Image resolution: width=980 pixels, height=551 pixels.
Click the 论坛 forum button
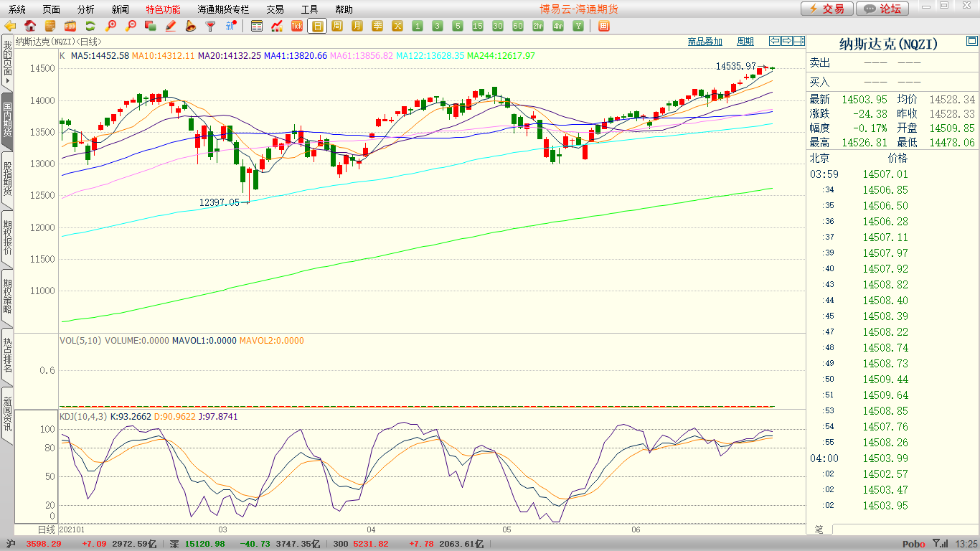click(x=882, y=9)
